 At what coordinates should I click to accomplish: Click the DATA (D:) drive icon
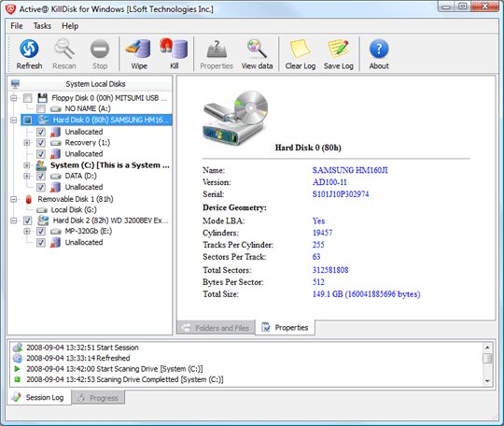pos(56,176)
